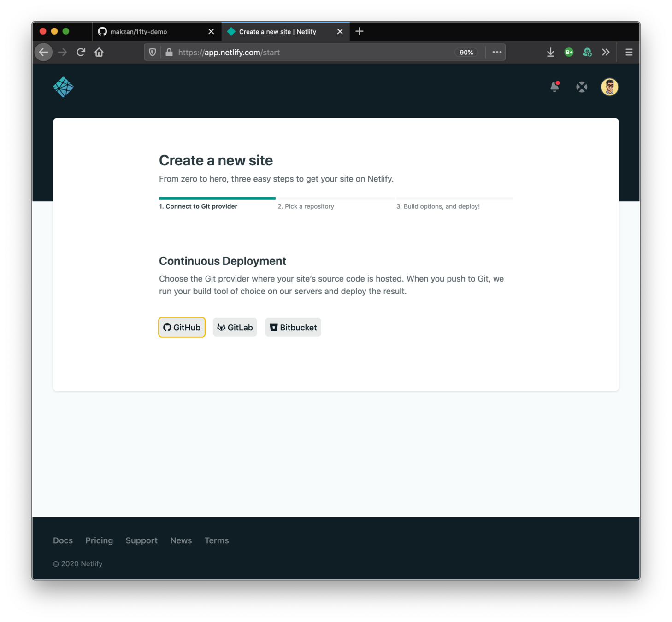Open the News footer link
This screenshot has height=622, width=672.
[181, 540]
